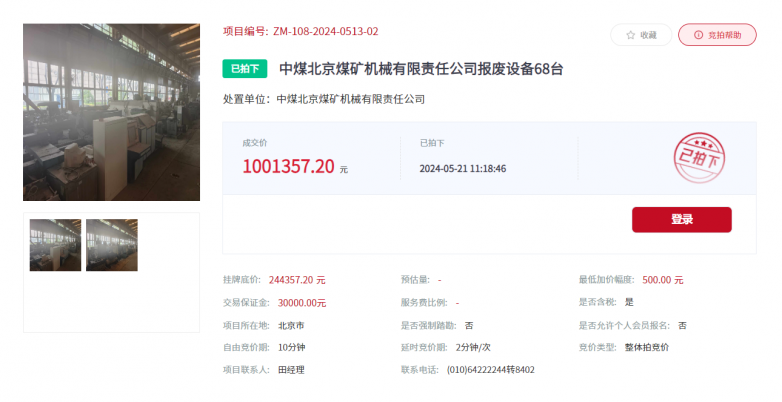Click the title 中煤北京煤矿机械有限责任公司报废设备68台
Image resolution: width=782 pixels, height=402 pixels.
pos(421,69)
